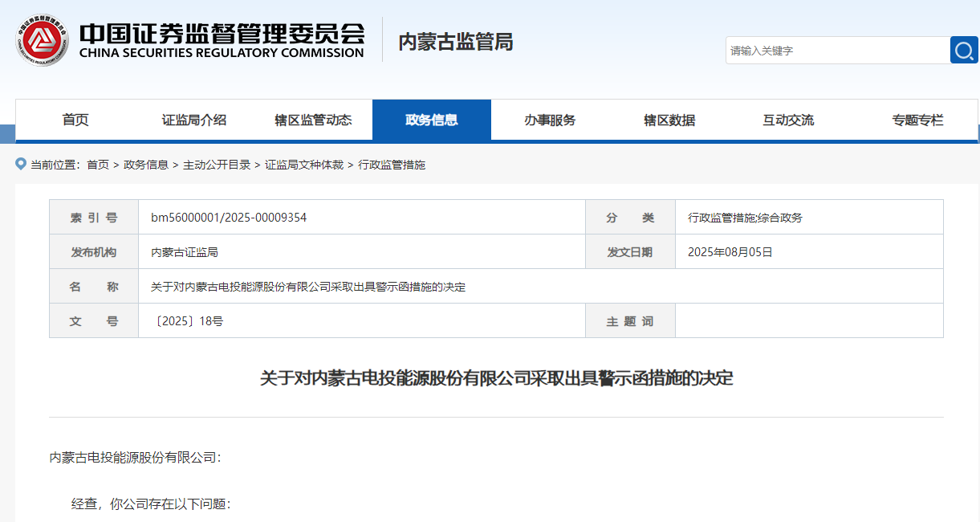
Task: Open the 证监局介绍 menu item
Action: click(x=194, y=120)
